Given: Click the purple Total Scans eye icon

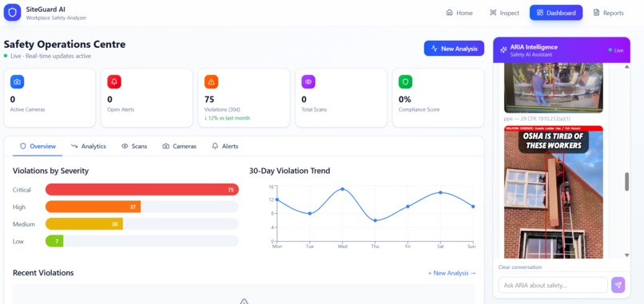Looking at the screenshot, I should 308,81.
